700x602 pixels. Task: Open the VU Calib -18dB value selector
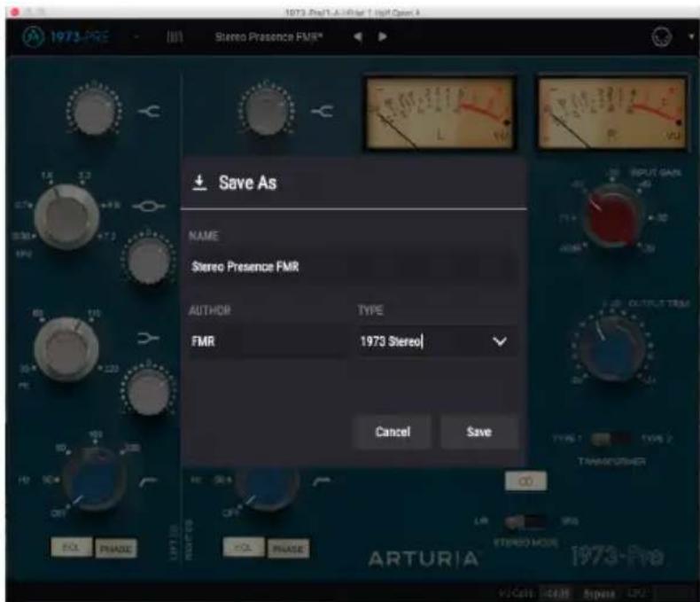point(556,593)
